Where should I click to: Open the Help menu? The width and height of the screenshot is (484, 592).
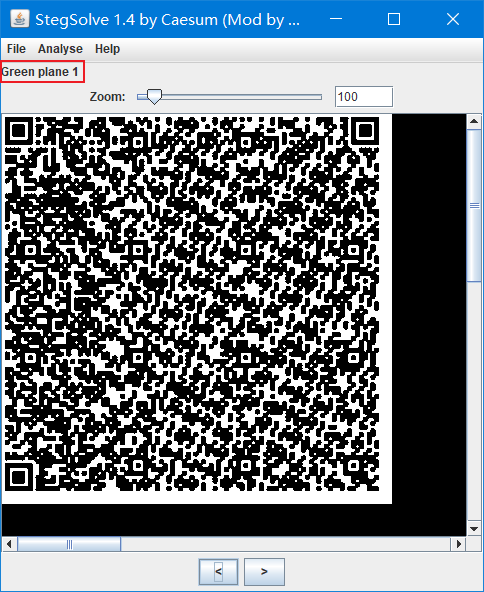click(x=107, y=49)
